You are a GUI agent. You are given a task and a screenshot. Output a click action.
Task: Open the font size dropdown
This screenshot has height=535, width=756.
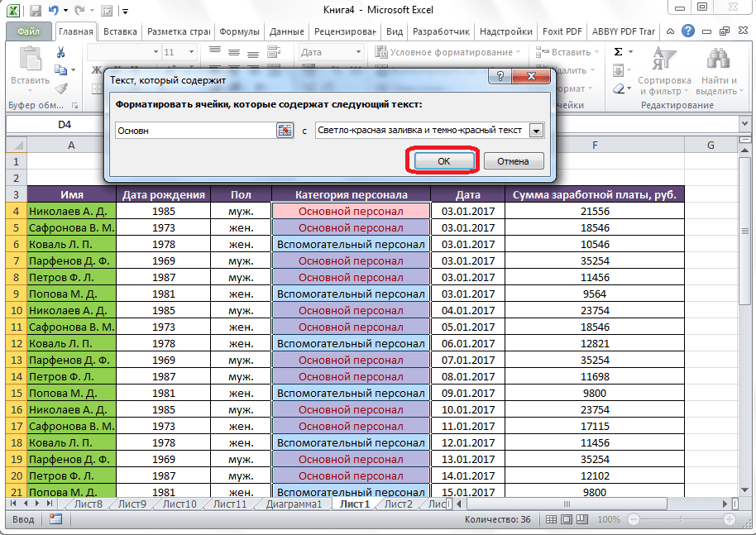(x=192, y=52)
